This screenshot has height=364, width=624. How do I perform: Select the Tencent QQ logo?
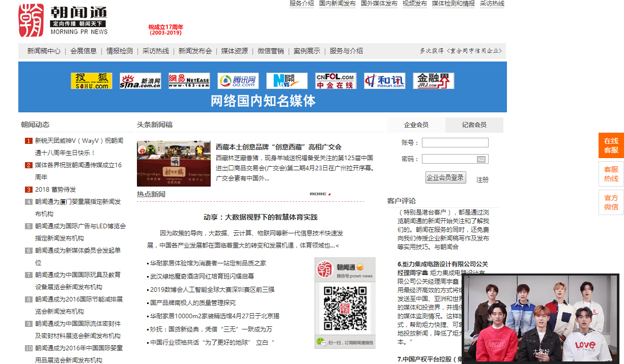[x=238, y=81]
